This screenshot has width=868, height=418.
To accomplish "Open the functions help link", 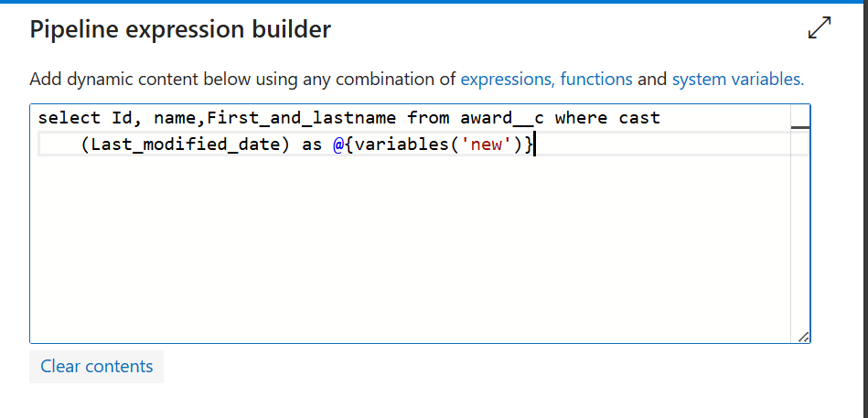I will (596, 80).
